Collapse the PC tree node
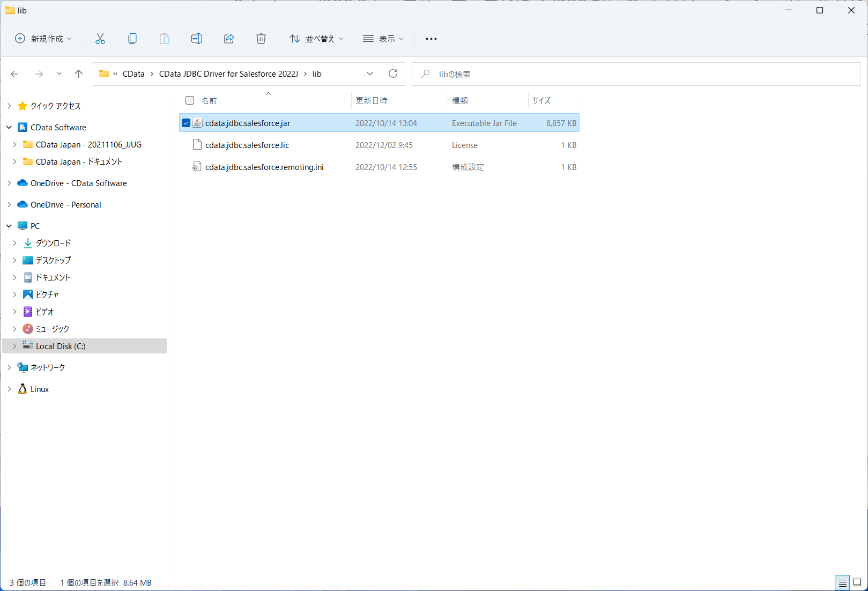 click(x=9, y=226)
